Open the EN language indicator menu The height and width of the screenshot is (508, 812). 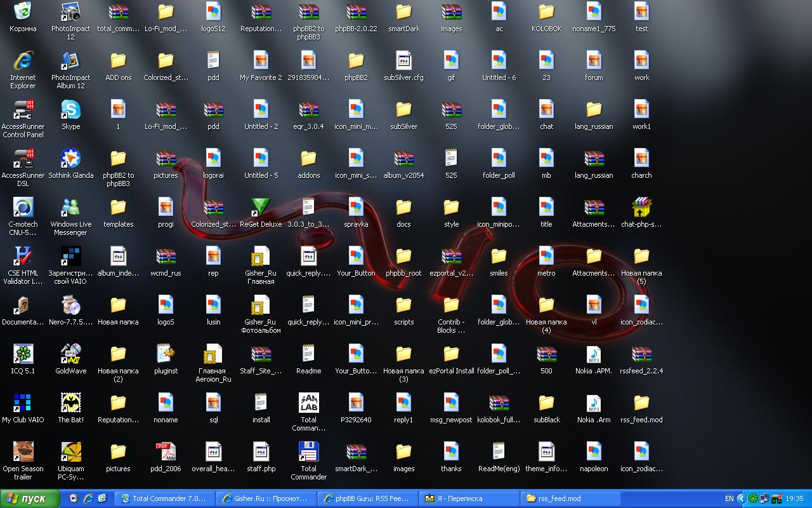click(x=730, y=498)
